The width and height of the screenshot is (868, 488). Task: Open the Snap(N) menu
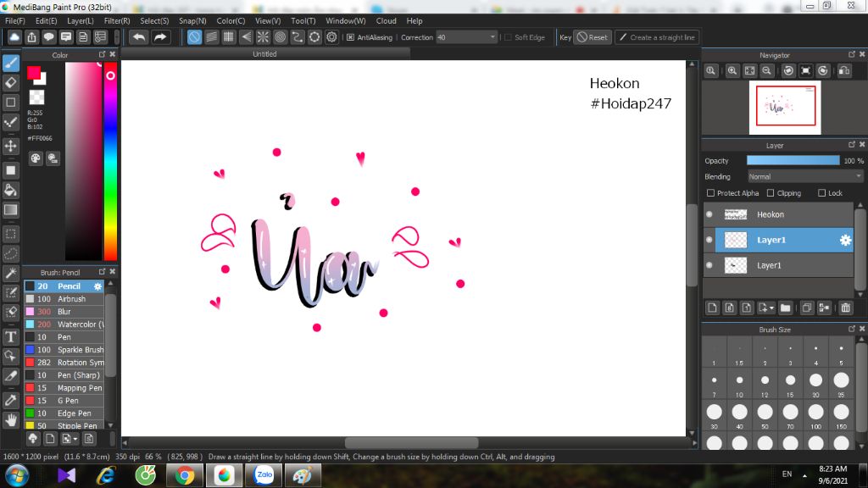tap(192, 21)
